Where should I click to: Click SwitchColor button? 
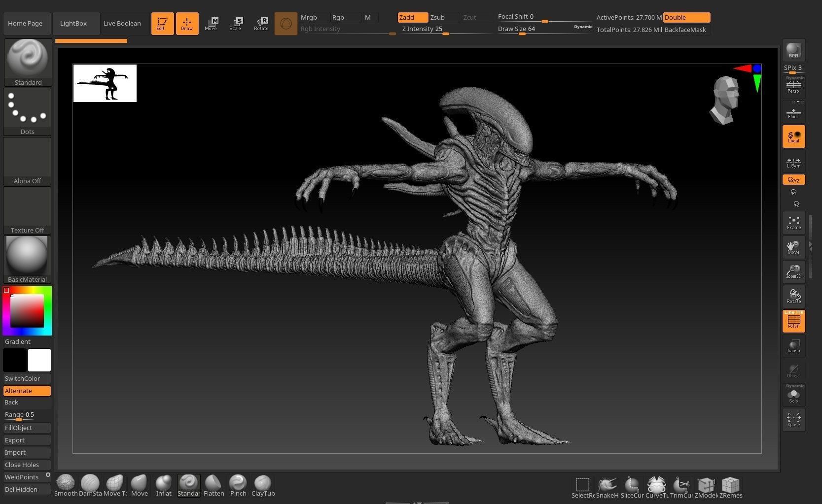[27, 378]
